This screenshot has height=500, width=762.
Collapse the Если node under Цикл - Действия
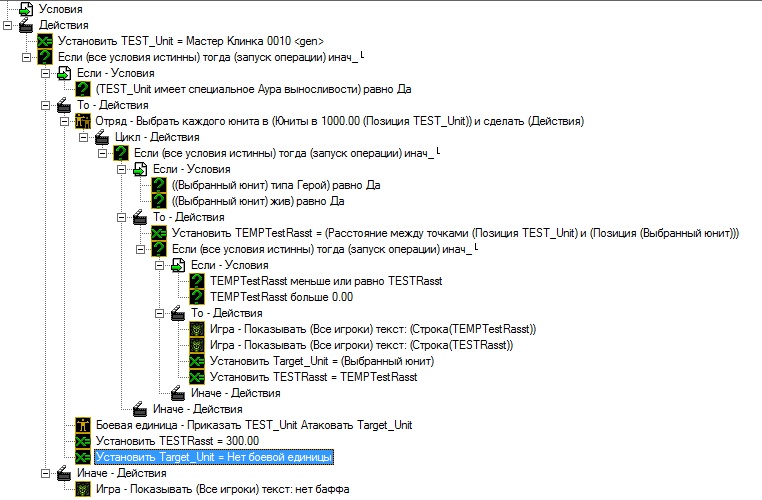pyautogui.click(x=103, y=154)
